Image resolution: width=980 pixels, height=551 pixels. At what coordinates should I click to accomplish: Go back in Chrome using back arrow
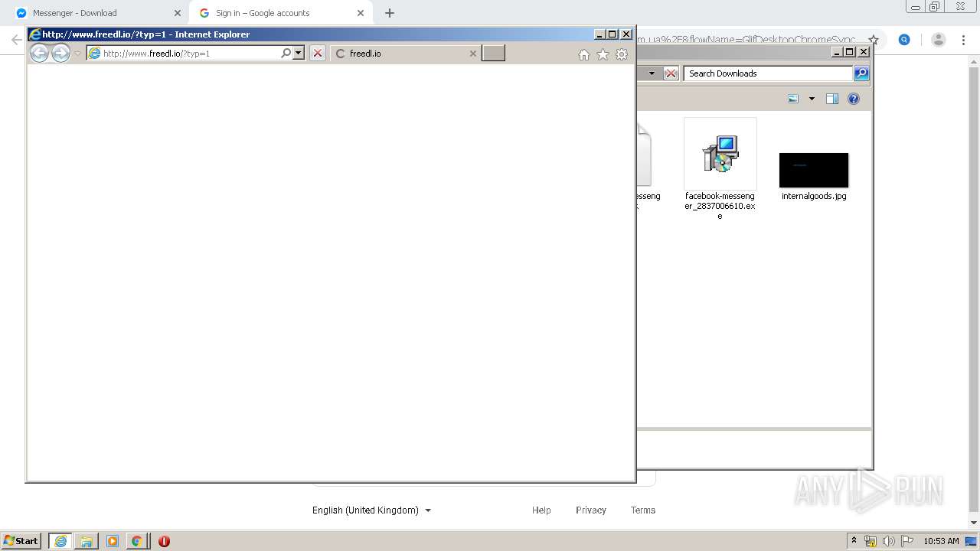pyautogui.click(x=16, y=40)
